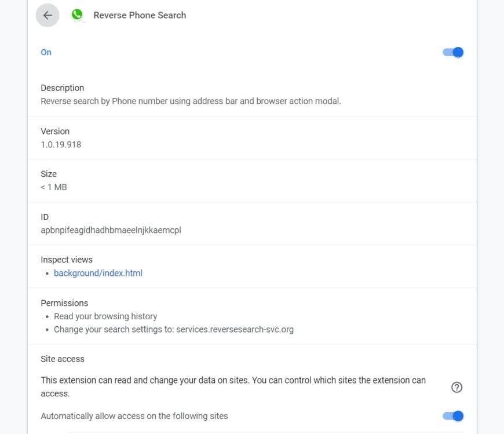Click the Description heading
The width and height of the screenshot is (504, 434).
63,88
